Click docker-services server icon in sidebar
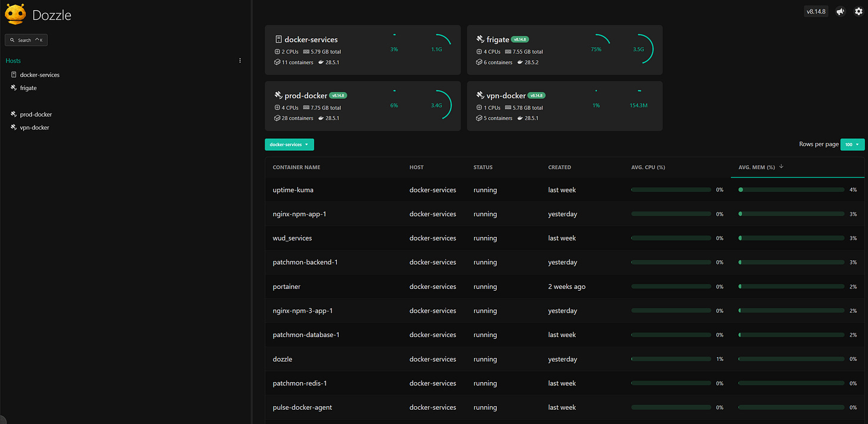 [14, 74]
